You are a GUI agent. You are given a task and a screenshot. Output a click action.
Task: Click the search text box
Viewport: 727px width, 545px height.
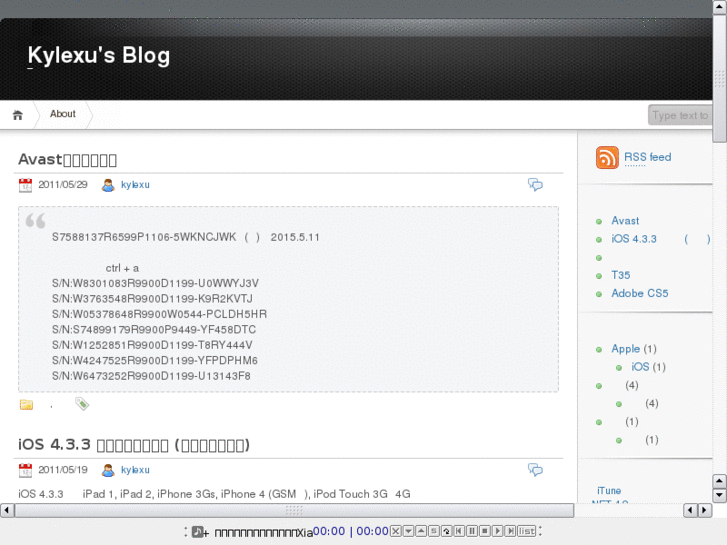(x=680, y=115)
